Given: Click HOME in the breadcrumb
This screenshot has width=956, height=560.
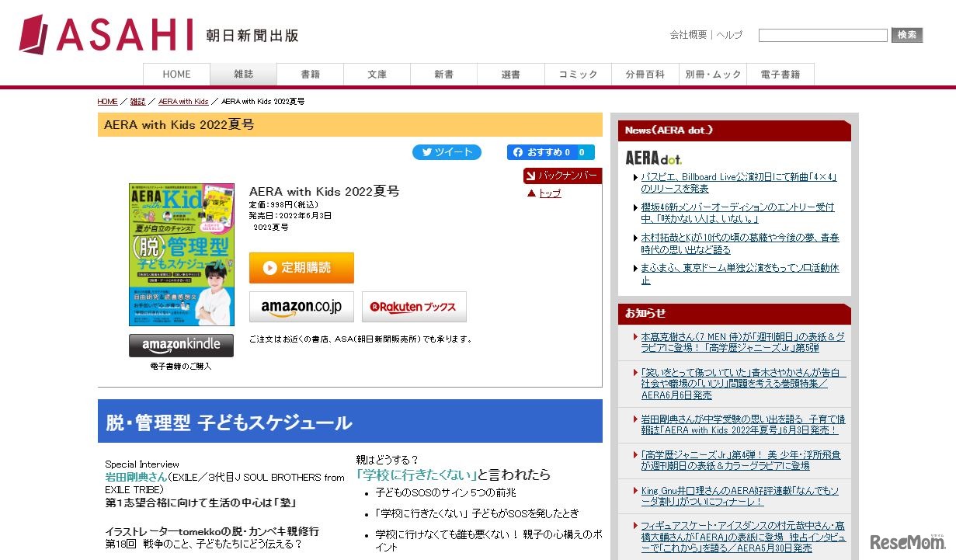Looking at the screenshot, I should [107, 102].
